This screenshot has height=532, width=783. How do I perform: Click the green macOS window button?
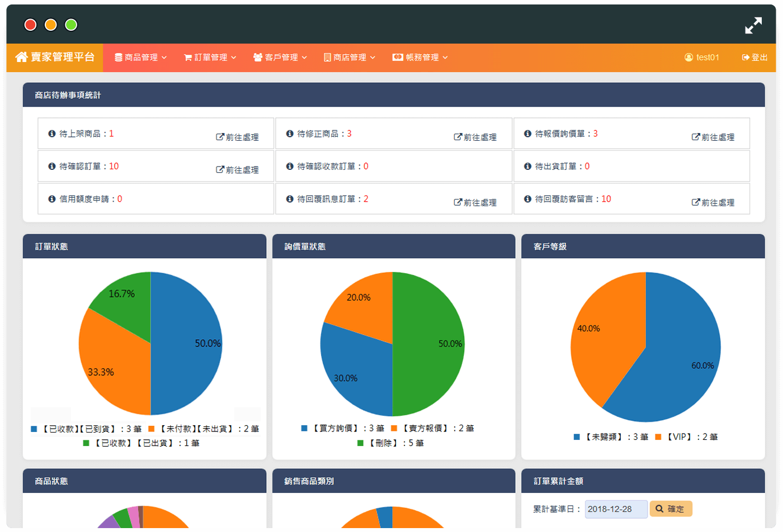71,25
